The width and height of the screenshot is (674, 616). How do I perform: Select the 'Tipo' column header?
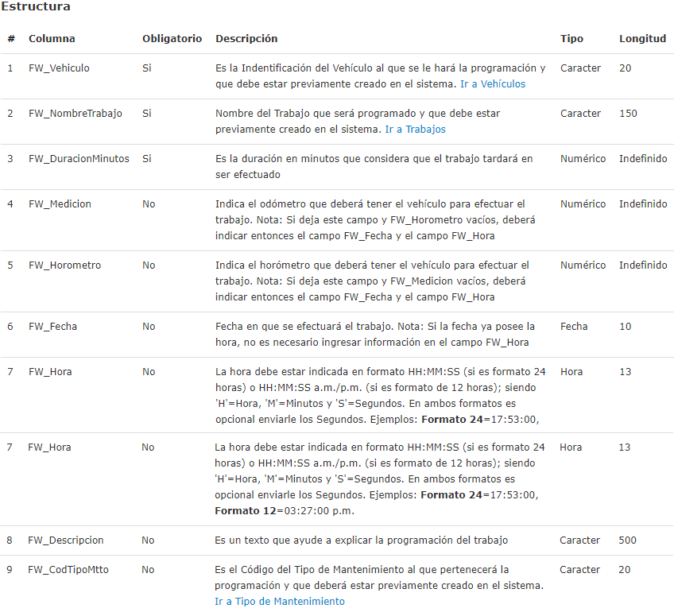[571, 38]
